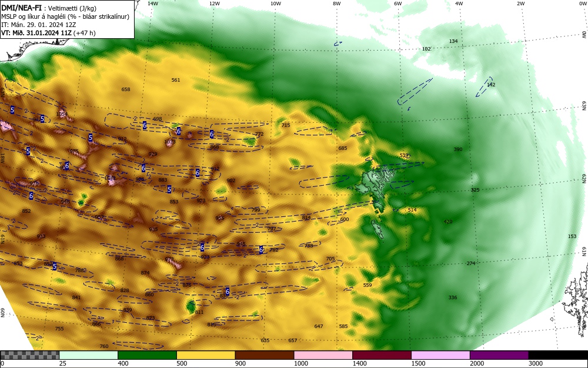
Task: Click the map value 336
Action: [453, 297]
